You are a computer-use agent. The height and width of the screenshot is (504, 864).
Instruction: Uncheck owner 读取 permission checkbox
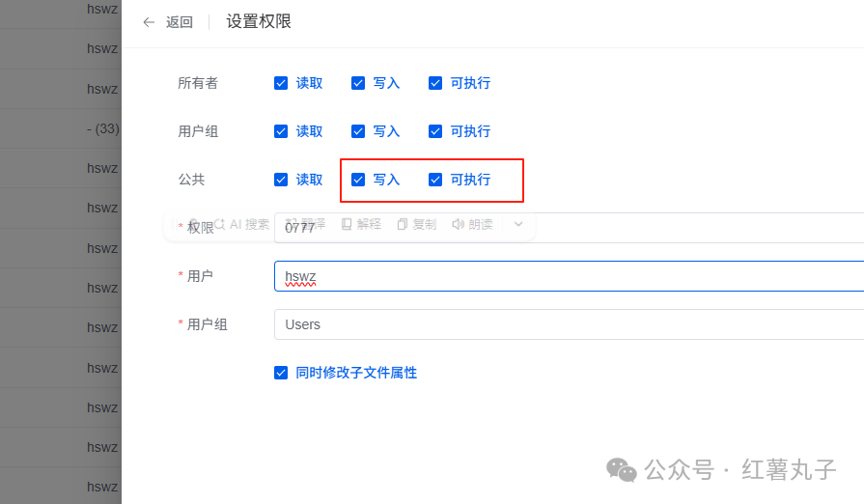(281, 83)
